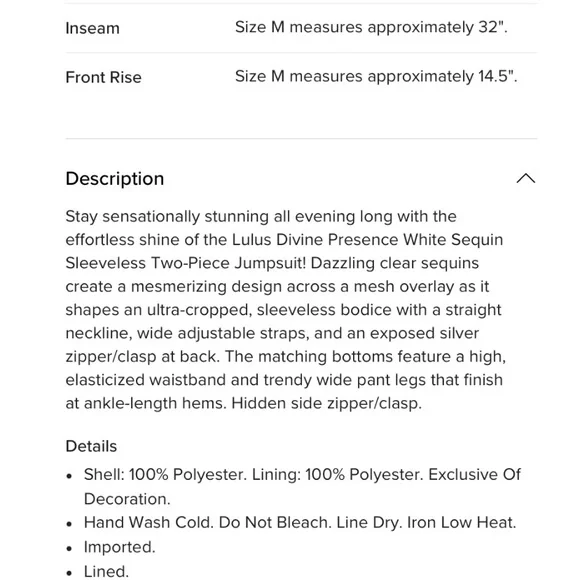Image resolution: width=580 pixels, height=580 pixels.
Task: Click the bullet dot beside Shell line
Action: click(x=69, y=476)
